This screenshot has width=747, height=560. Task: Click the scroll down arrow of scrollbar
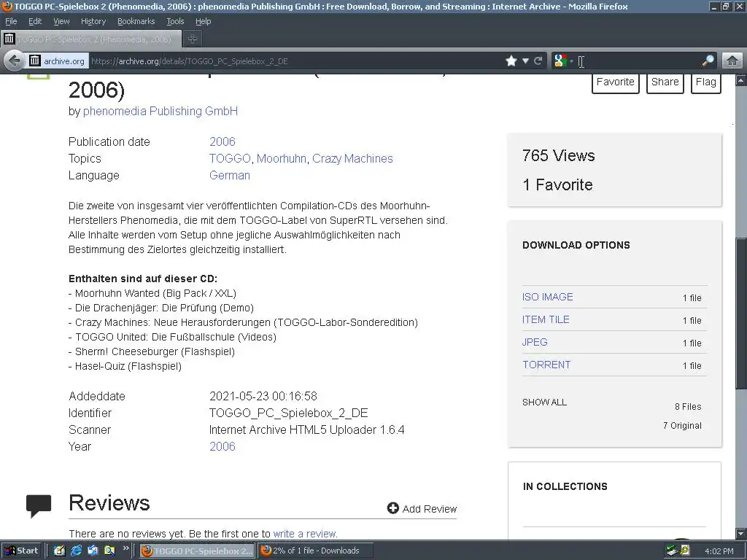[x=741, y=534]
